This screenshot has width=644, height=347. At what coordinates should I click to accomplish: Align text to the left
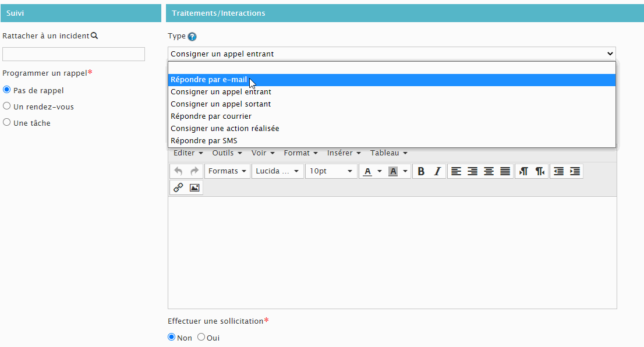pos(456,171)
